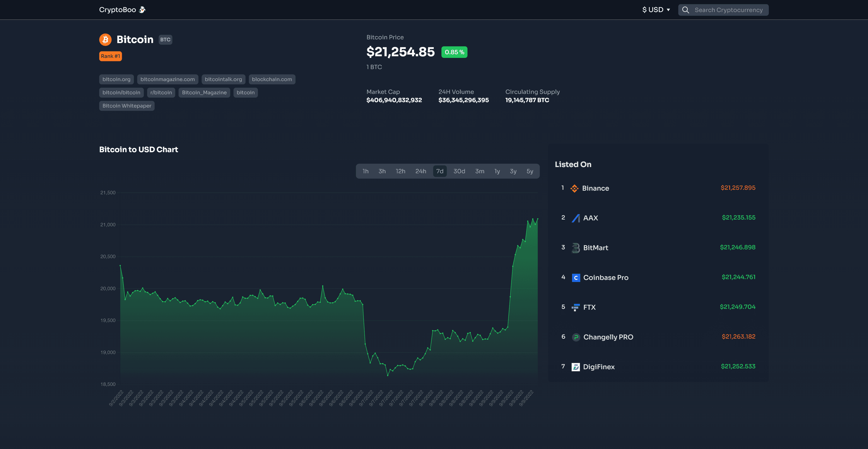Click the AAX exchange logo
The height and width of the screenshot is (449, 868).
tap(576, 218)
